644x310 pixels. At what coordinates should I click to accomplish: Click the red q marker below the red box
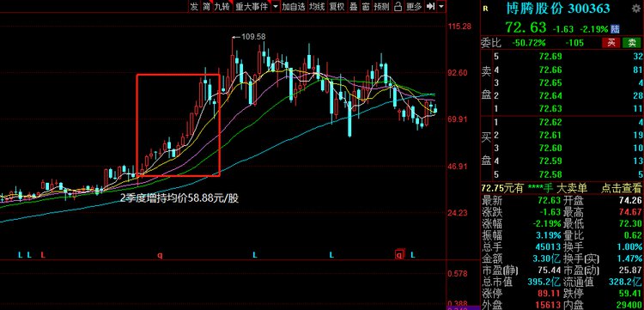161,255
